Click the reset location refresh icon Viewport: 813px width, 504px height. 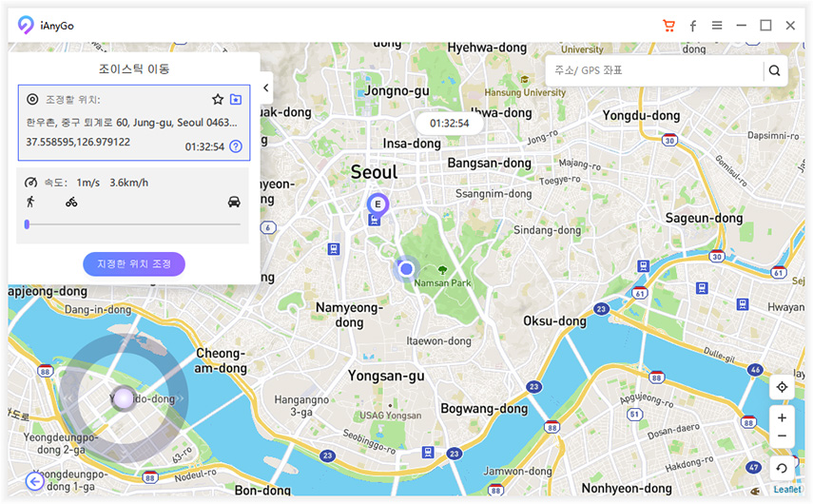click(782, 468)
